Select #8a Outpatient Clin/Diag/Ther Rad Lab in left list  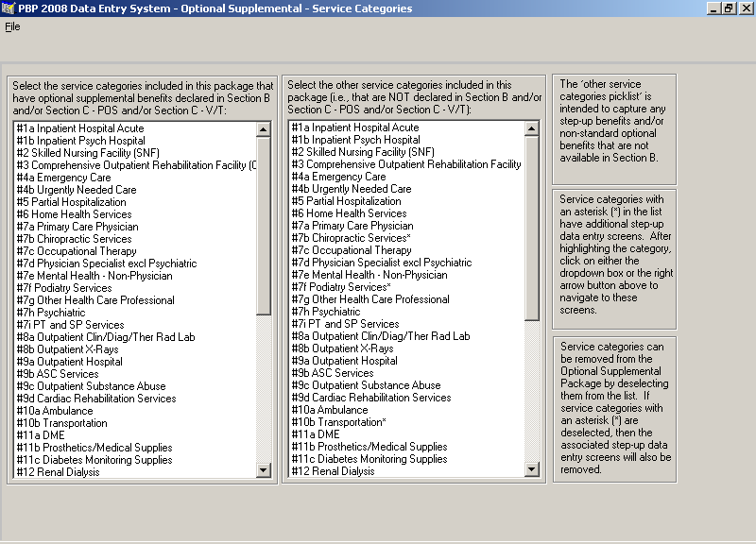coord(135,337)
